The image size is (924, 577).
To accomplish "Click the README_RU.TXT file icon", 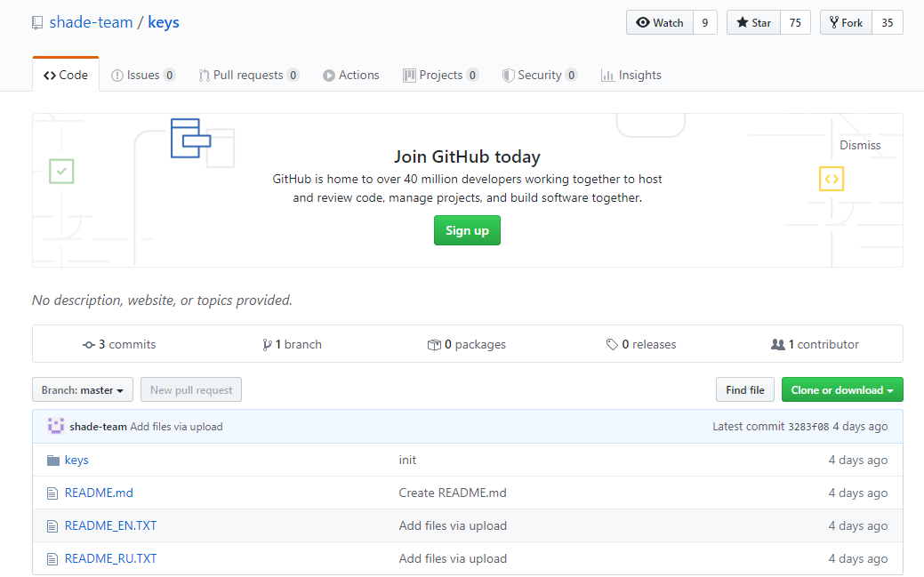I will (52, 558).
